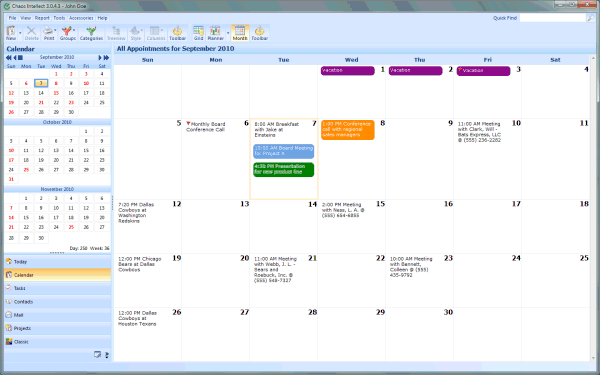
Task: Open the Groups toolbar icon
Action: [x=68, y=33]
